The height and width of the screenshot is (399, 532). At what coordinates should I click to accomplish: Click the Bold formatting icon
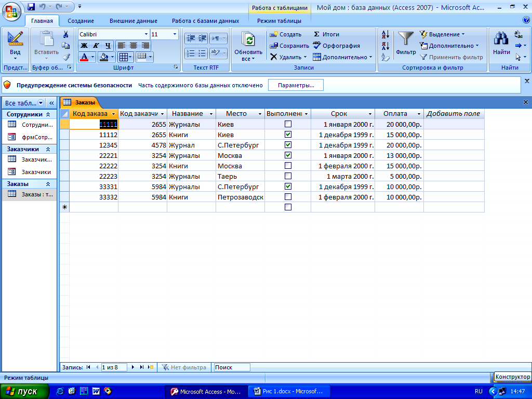[x=84, y=46]
